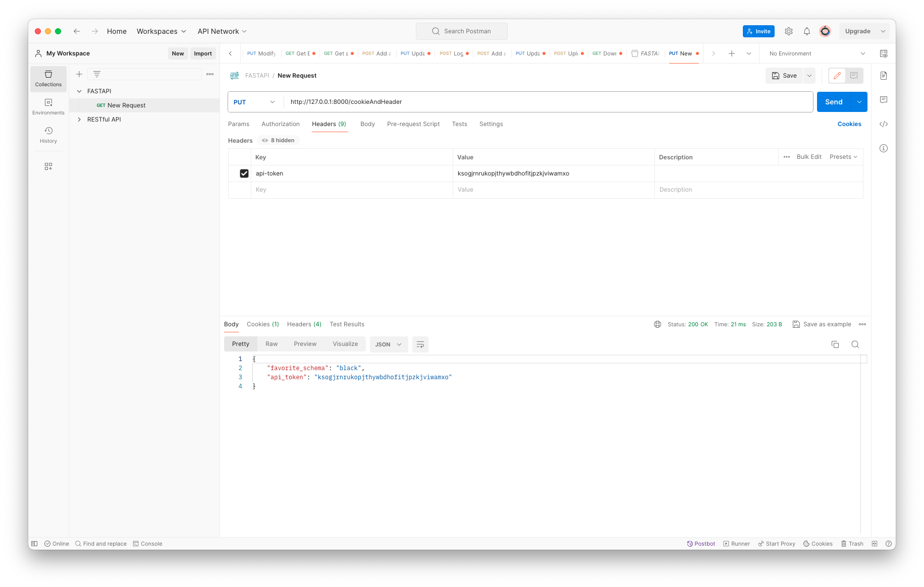The image size is (924, 587).
Task: Open the HTTP method PUT dropdown
Action: click(254, 102)
